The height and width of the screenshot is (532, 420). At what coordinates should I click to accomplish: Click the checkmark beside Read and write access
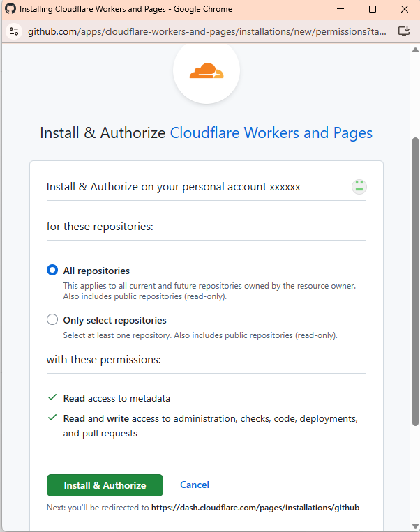[x=52, y=418]
